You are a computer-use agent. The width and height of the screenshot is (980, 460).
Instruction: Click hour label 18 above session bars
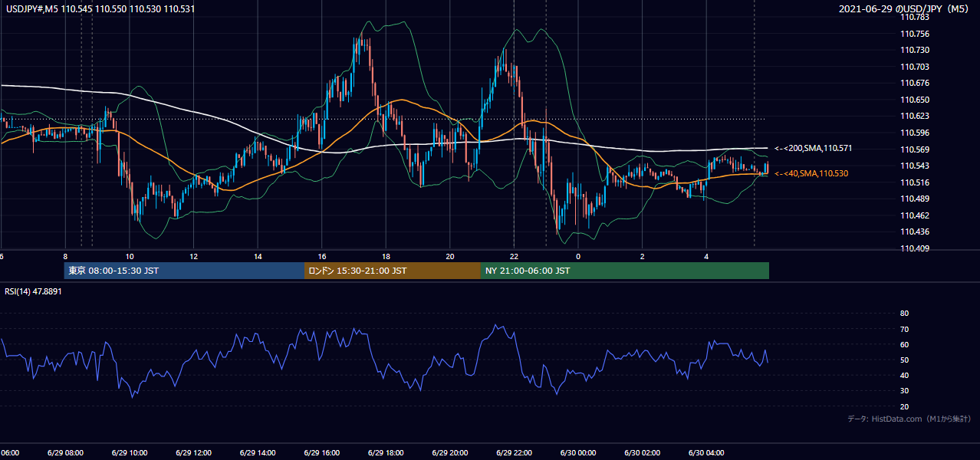coord(386,256)
